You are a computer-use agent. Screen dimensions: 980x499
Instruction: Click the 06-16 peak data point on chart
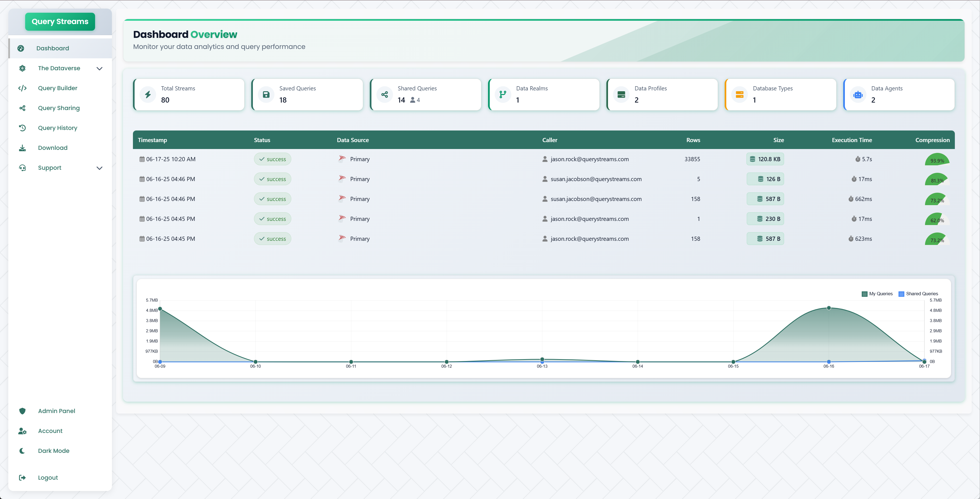(829, 308)
